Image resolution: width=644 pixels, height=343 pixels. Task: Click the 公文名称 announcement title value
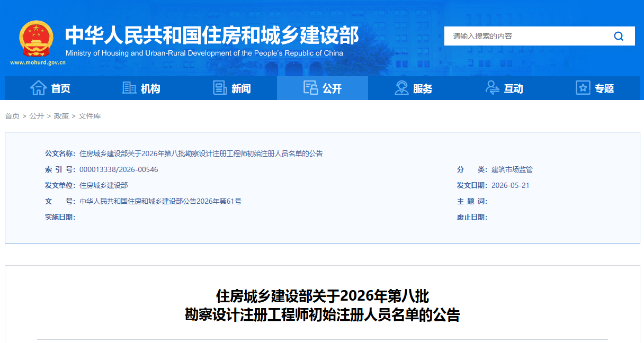click(201, 154)
